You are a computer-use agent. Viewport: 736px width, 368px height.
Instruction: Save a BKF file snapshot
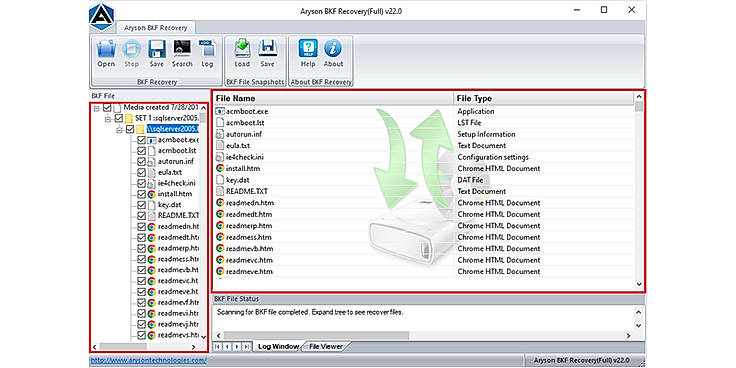(268, 49)
